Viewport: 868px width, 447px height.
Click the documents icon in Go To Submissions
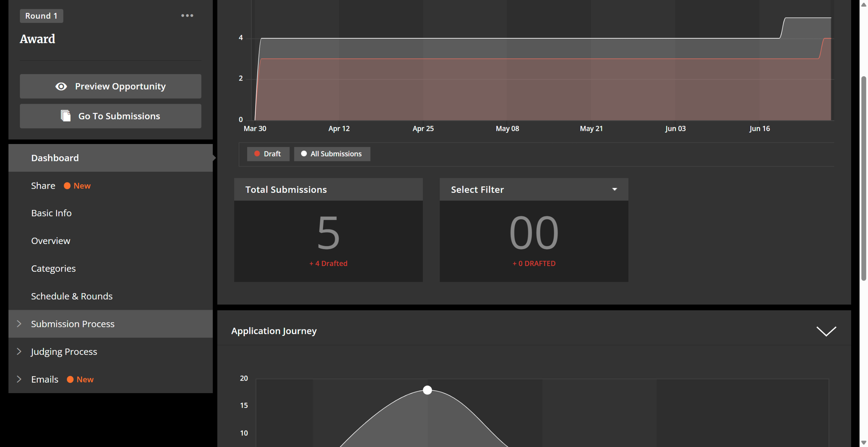point(65,116)
